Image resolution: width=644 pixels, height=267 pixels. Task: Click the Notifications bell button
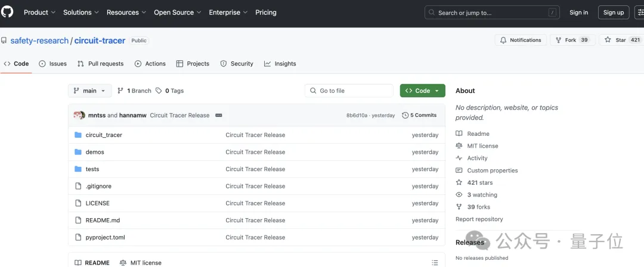click(x=520, y=40)
